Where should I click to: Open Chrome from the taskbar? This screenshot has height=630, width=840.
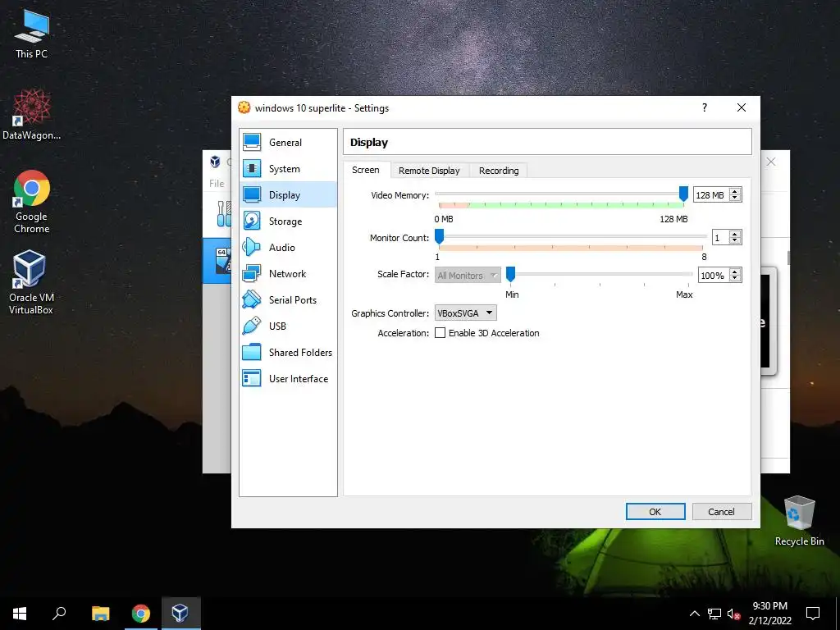click(141, 614)
